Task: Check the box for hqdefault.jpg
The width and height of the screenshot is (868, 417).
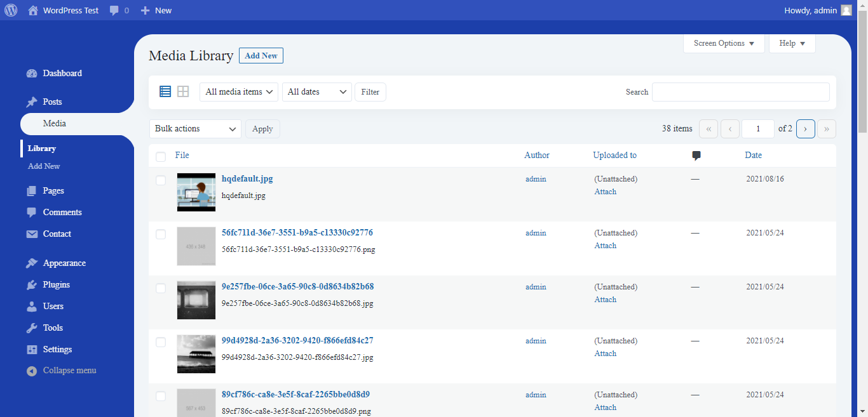Action: tap(161, 180)
